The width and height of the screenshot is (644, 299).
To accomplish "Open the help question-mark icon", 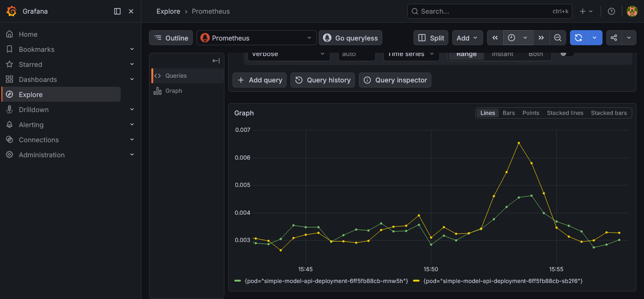I will click(611, 11).
